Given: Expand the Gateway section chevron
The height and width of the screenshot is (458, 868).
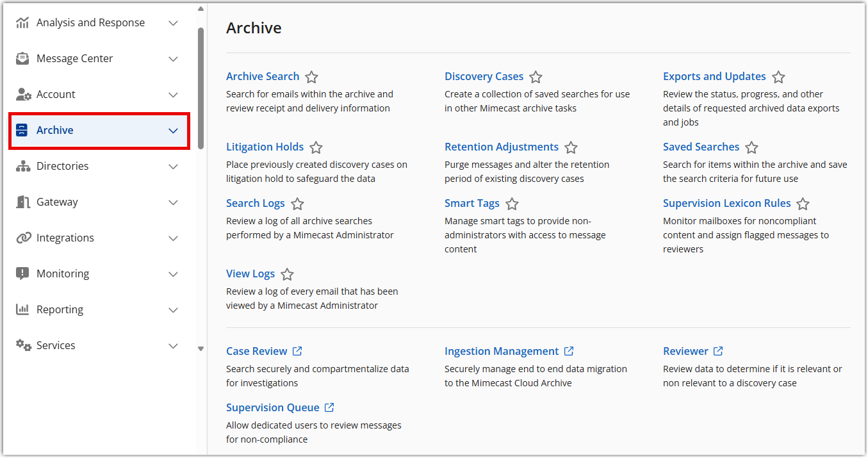Looking at the screenshot, I should (173, 202).
